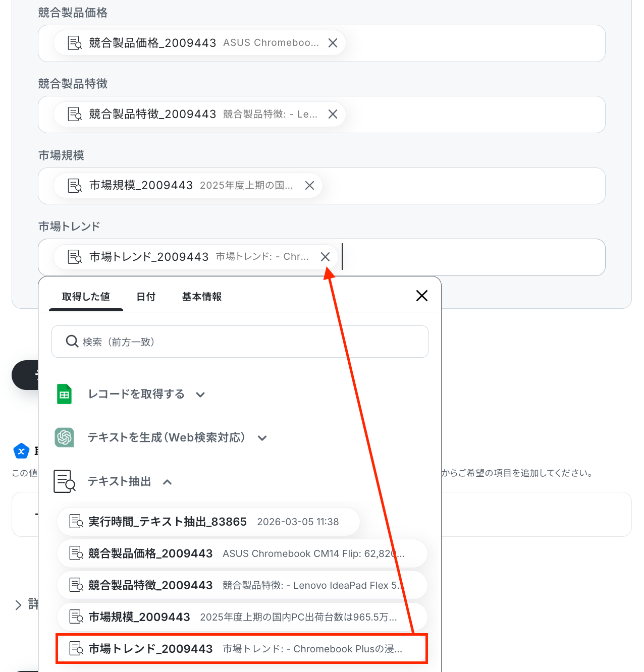
Task: Expand テキストを生成(Web検索対応) section
Action: click(262, 438)
